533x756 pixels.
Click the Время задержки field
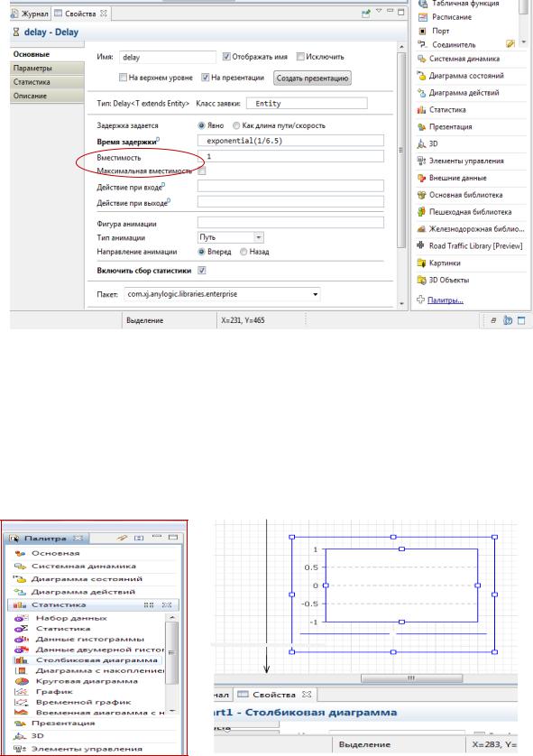[290, 141]
